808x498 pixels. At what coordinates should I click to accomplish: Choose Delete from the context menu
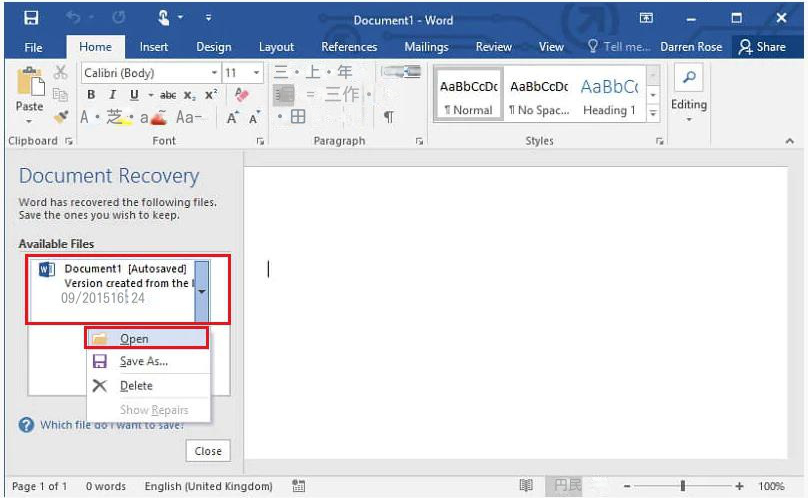coord(148,386)
